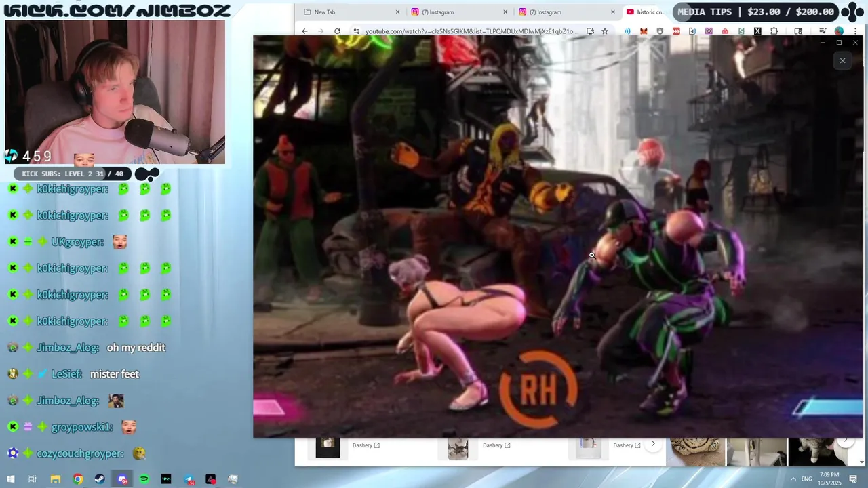Image resolution: width=868 pixels, height=488 pixels.
Task: Click the first Dashery product thumbnail
Action: point(328,447)
